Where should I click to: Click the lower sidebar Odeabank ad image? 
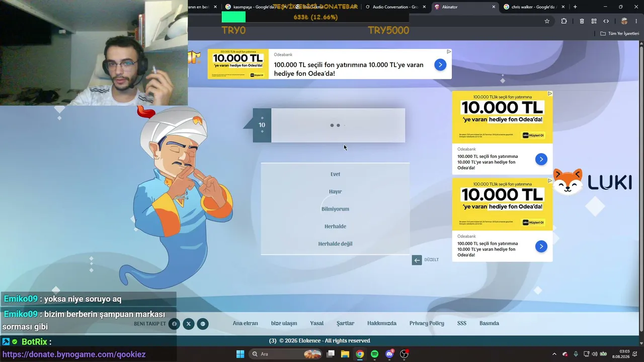(x=502, y=204)
